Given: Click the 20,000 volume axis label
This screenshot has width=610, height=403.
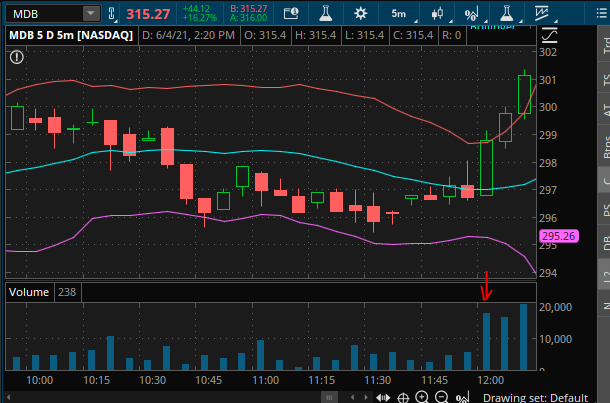Looking at the screenshot, I should pyautogui.click(x=556, y=307).
